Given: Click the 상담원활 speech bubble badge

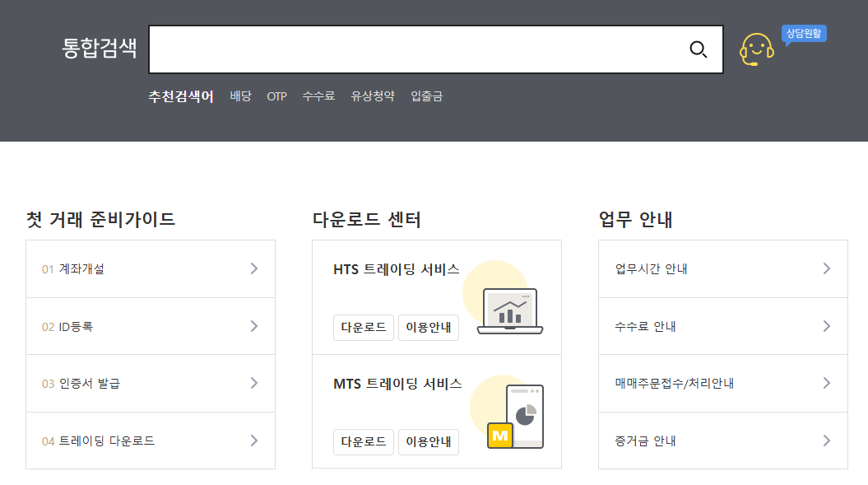Looking at the screenshot, I should 804,34.
